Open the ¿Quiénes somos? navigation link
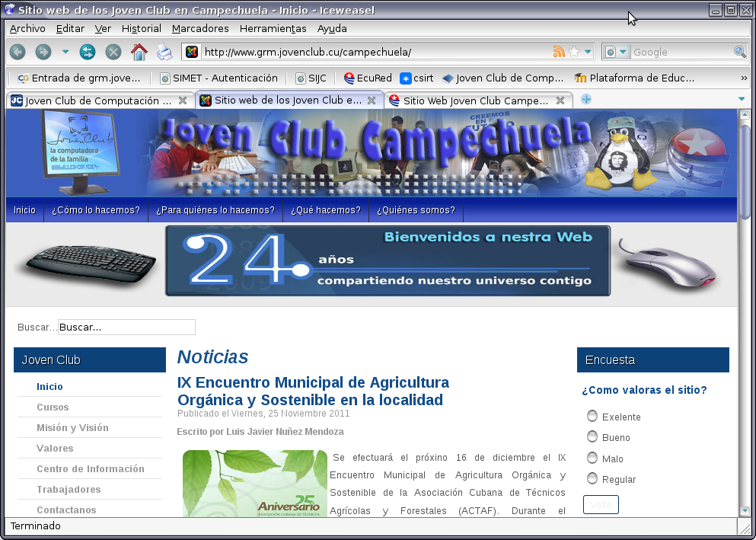The height and width of the screenshot is (540, 756). [416, 210]
